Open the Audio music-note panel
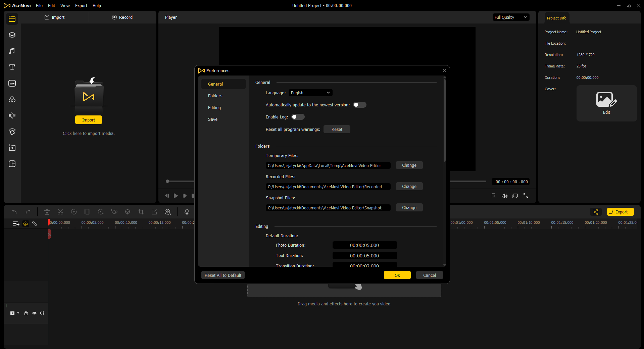The image size is (644, 349). pyautogui.click(x=12, y=51)
